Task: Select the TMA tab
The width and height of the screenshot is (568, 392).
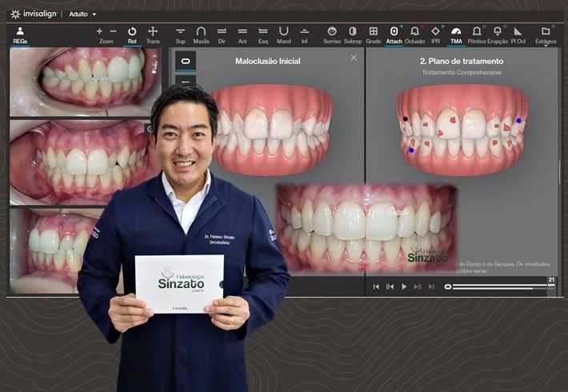Action: point(456,34)
